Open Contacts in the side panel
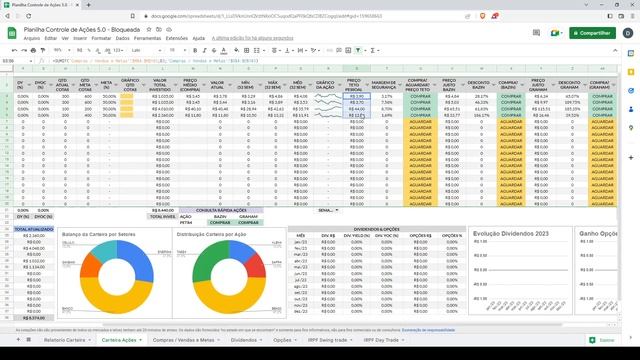 (631, 109)
